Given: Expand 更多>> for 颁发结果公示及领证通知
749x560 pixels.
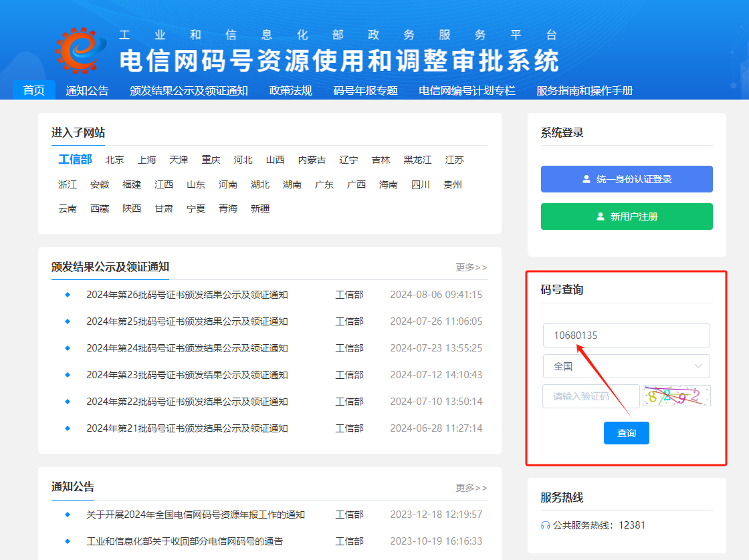Looking at the screenshot, I should tap(471, 267).
